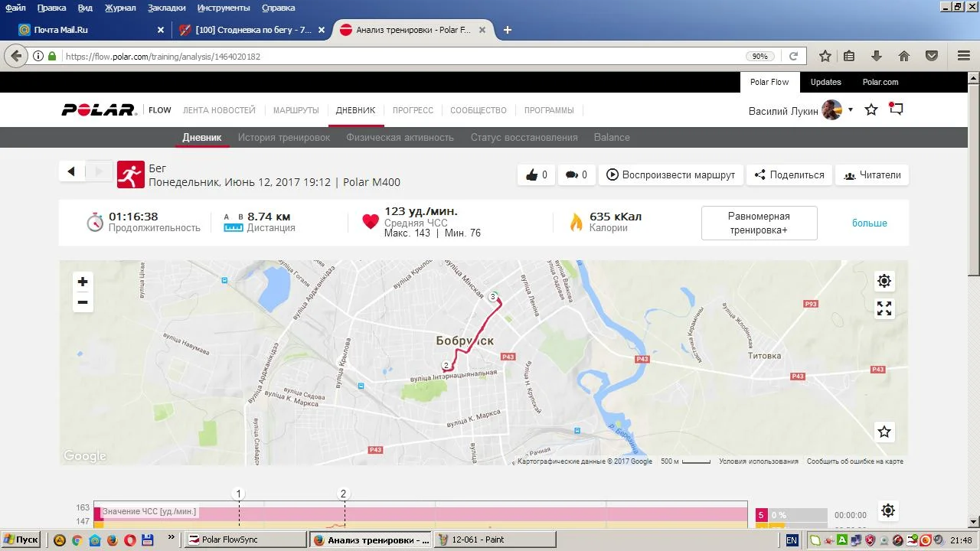Go to the previous training session
The image size is (980, 551).
pos(71,171)
